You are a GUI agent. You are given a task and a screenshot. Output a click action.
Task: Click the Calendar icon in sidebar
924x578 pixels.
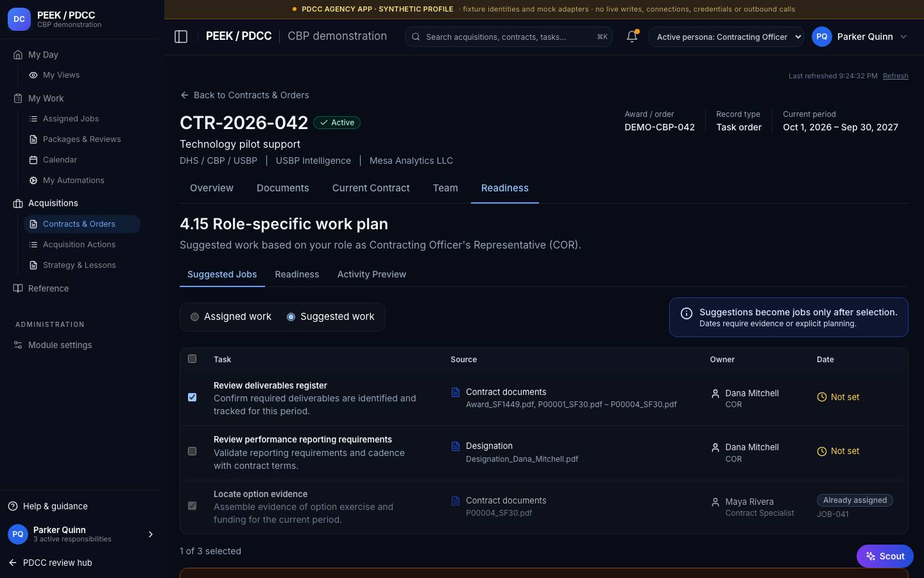[33, 160]
